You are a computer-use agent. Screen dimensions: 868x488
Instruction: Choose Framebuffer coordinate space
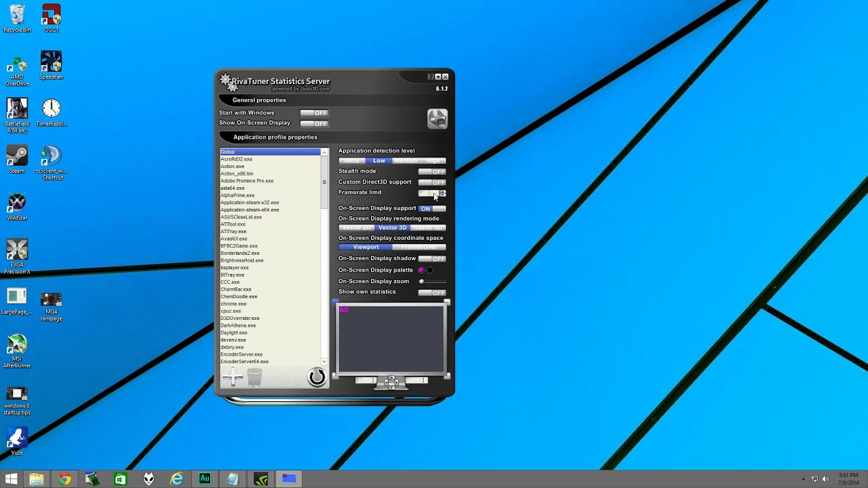[x=419, y=247]
